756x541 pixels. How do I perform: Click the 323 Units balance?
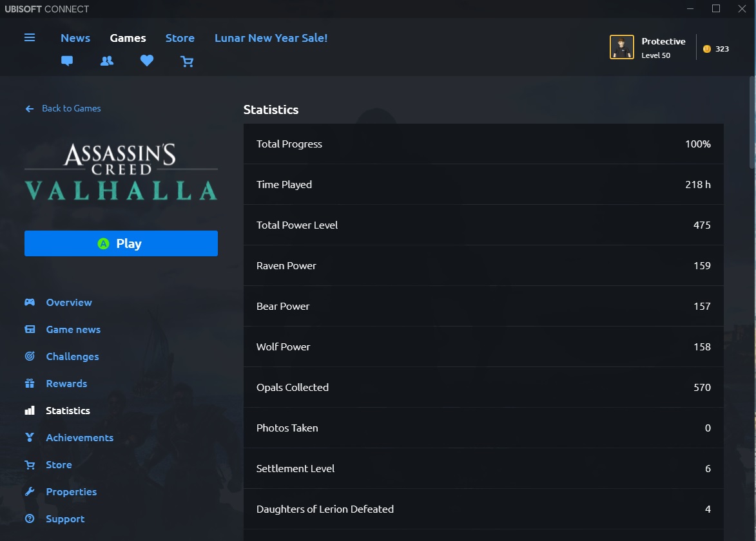point(722,49)
